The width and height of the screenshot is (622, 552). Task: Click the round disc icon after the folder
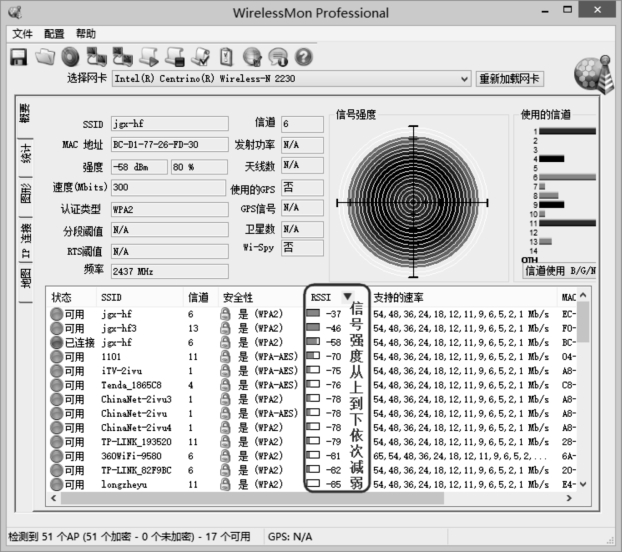(x=69, y=56)
